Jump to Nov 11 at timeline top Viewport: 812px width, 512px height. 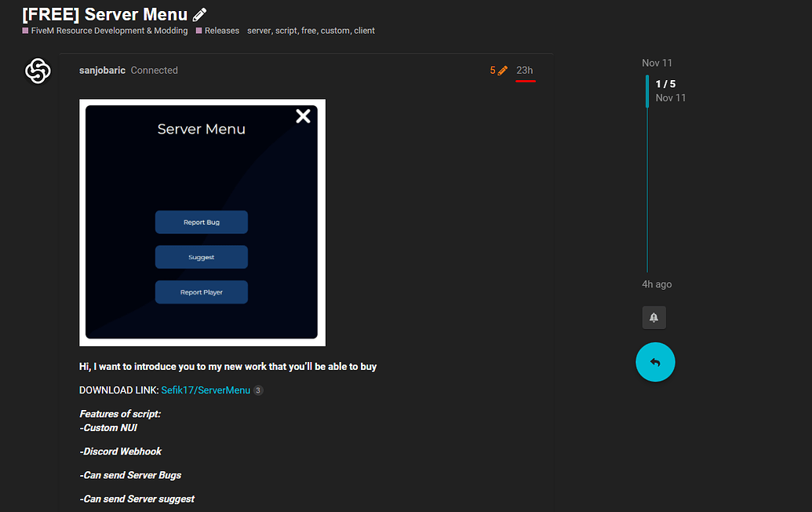[657, 63]
